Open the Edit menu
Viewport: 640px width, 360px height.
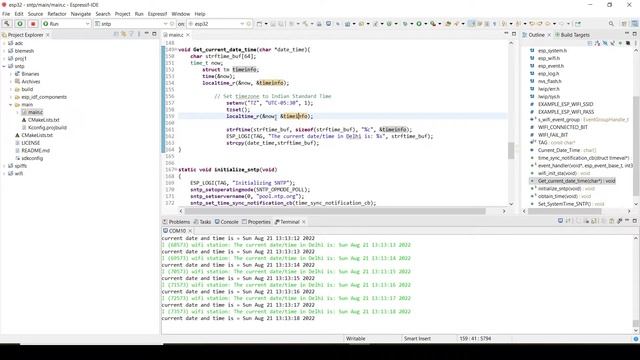pyautogui.click(x=19, y=14)
